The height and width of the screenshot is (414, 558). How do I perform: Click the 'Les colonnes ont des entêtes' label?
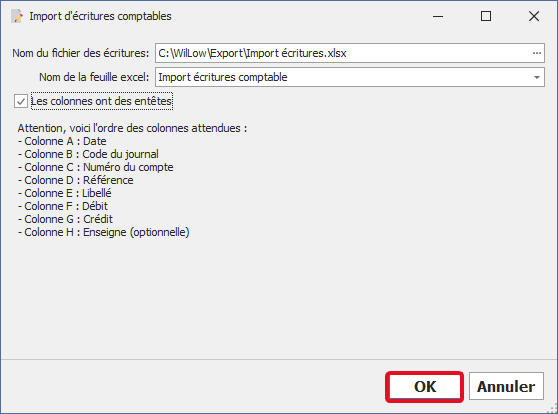click(x=102, y=101)
